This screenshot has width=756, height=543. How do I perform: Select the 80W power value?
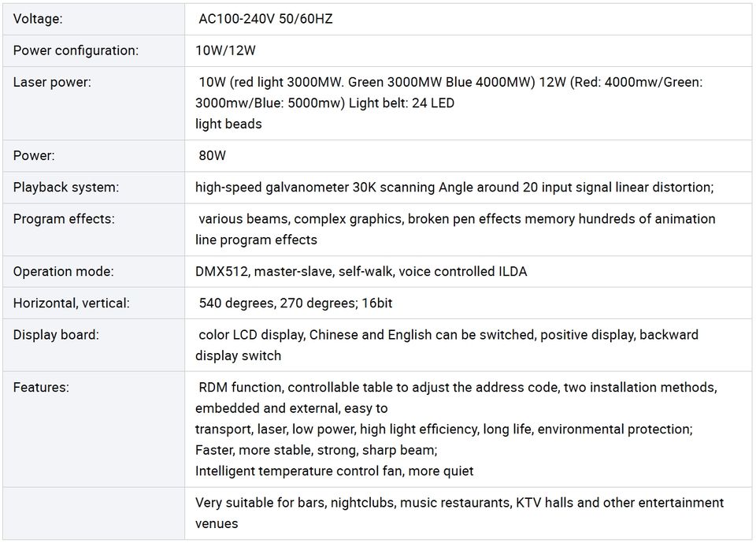pos(212,155)
